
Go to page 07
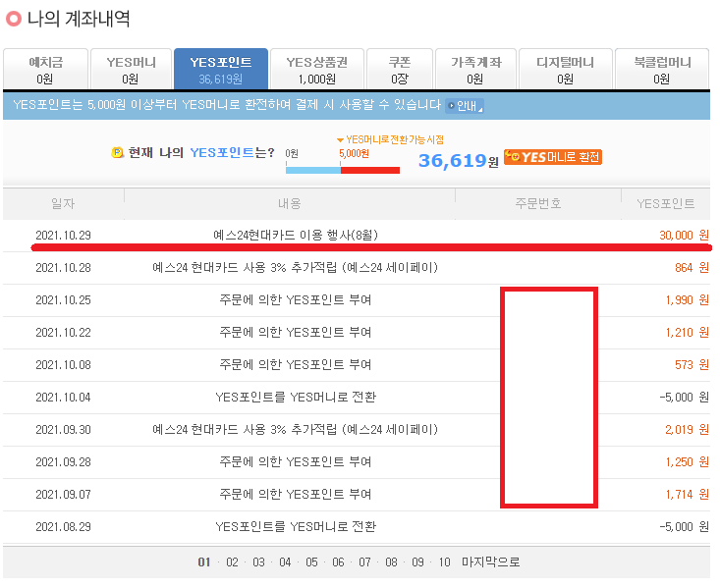(364, 562)
